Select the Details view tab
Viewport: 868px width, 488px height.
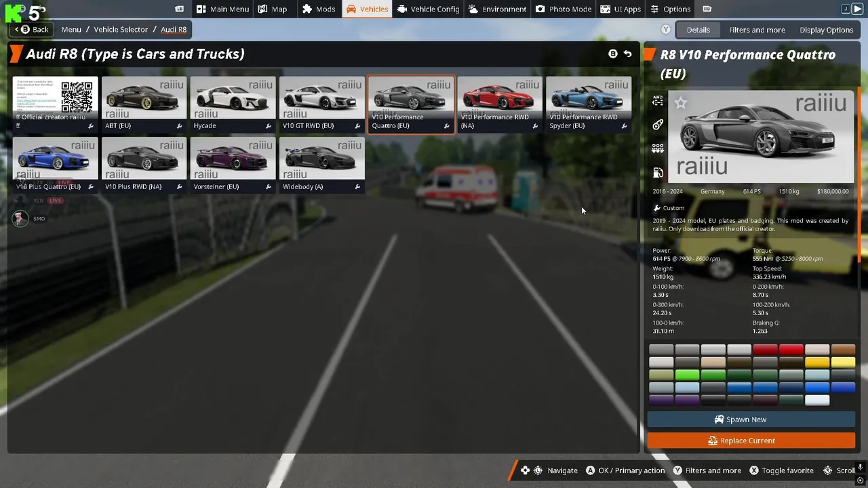pos(698,30)
